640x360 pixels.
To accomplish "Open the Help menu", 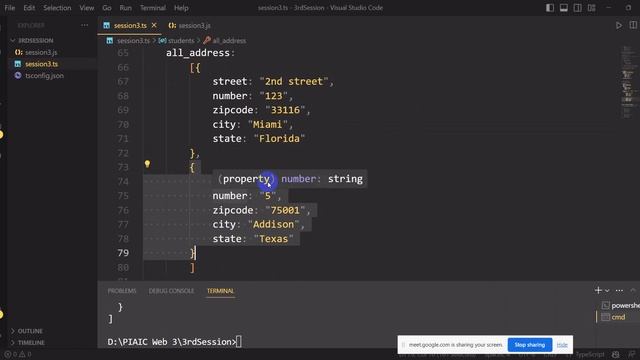I will (x=181, y=8).
